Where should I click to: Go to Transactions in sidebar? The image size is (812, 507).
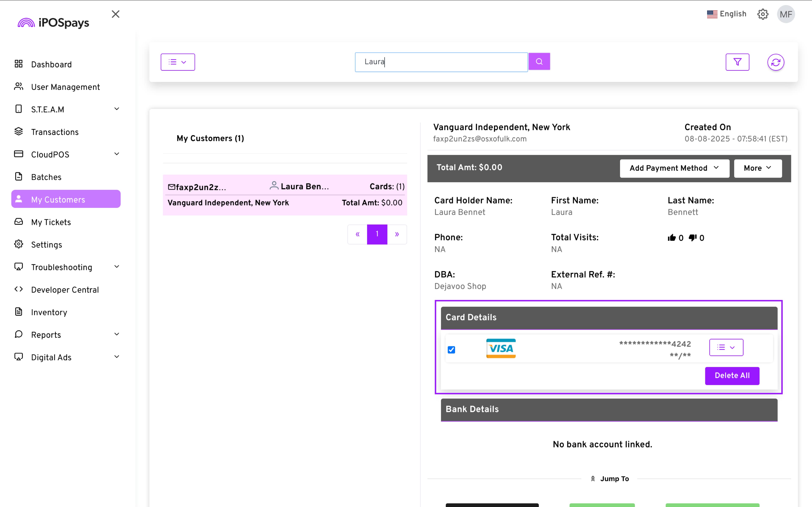(x=55, y=132)
